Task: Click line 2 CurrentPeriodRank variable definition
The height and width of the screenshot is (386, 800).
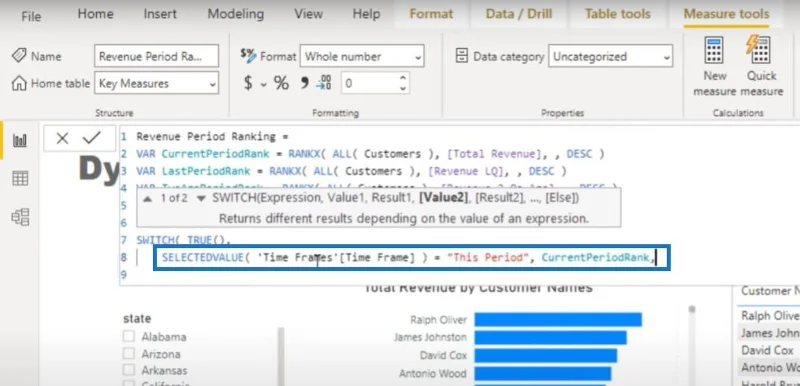Action: point(370,153)
